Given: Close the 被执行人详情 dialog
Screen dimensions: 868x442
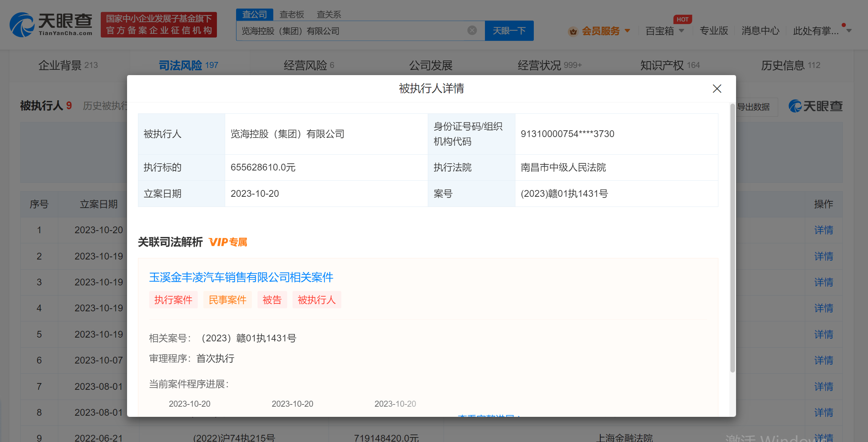Looking at the screenshot, I should pyautogui.click(x=717, y=89).
